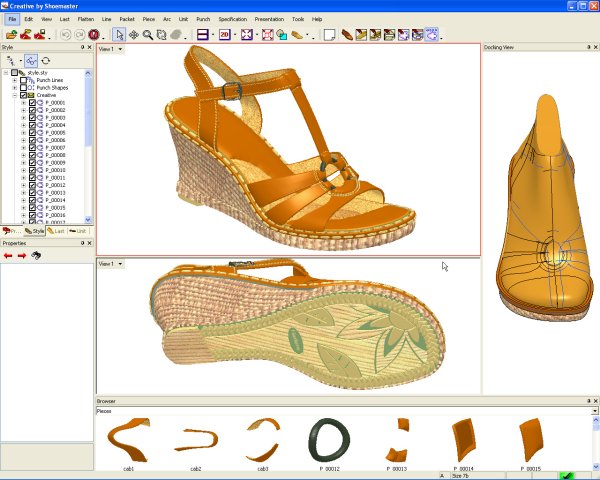The width and height of the screenshot is (600, 480).
Task: Click the points icon in Style panel
Action: coord(11,60)
